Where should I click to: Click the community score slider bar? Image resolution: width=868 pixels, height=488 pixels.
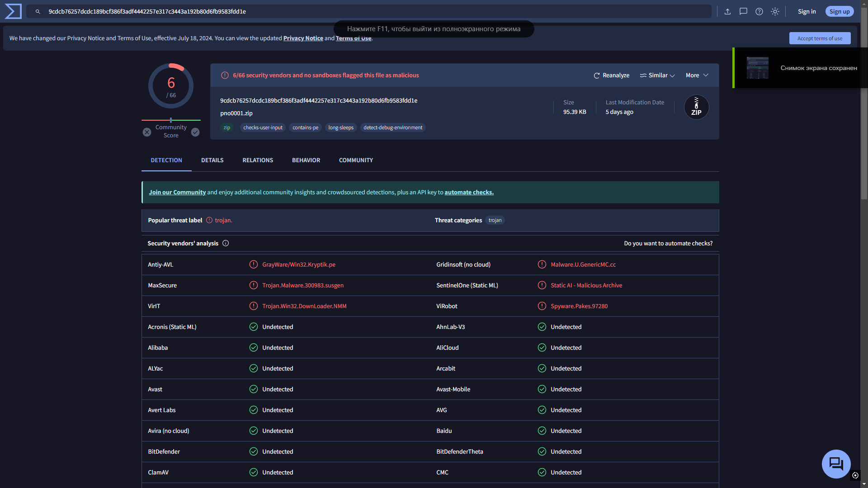click(x=171, y=120)
